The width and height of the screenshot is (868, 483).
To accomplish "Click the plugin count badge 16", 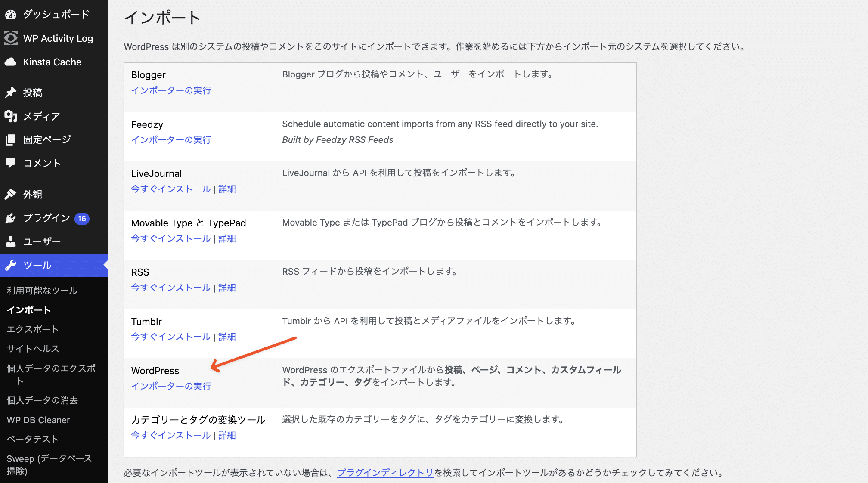I will (81, 218).
